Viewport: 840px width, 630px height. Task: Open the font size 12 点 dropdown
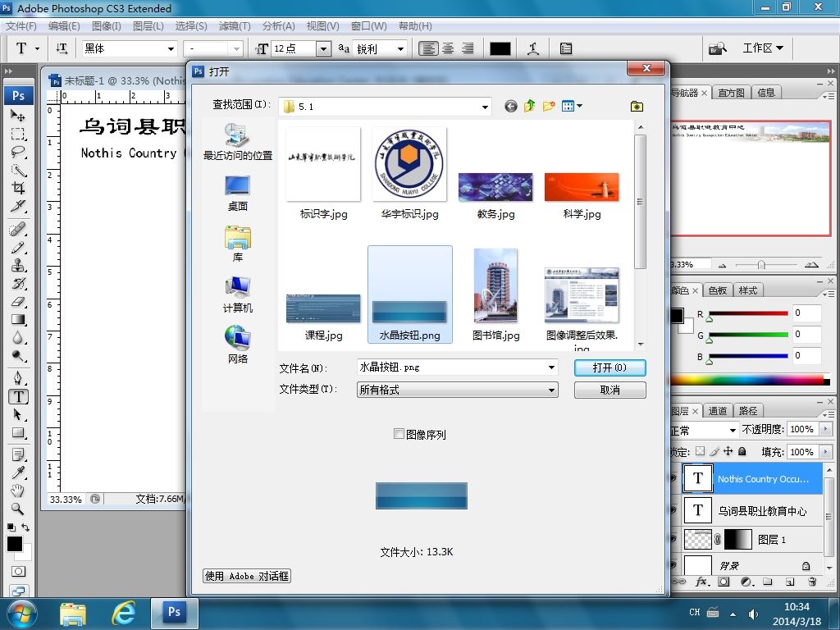pyautogui.click(x=323, y=48)
